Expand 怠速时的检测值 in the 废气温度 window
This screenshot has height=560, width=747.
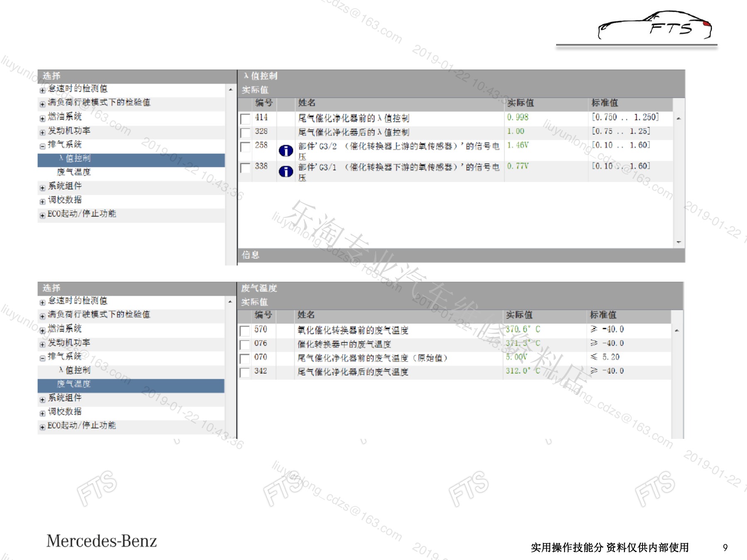point(42,302)
